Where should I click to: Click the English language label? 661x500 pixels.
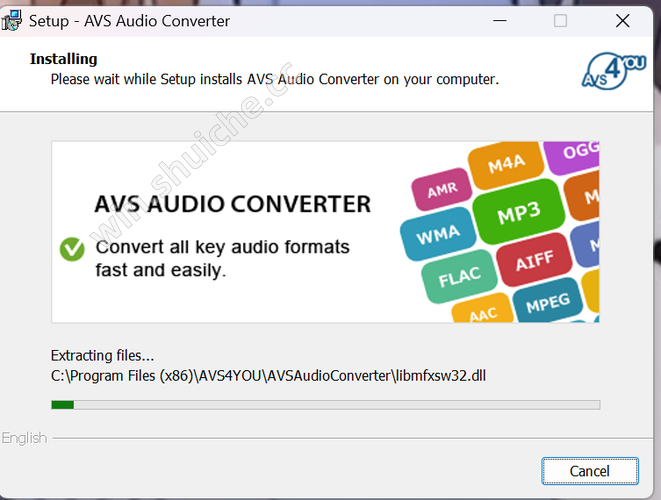point(24,438)
